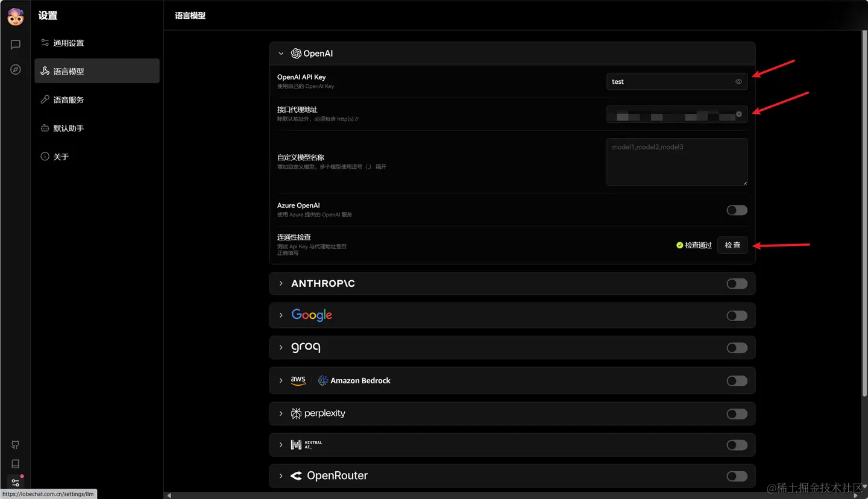
Task: Click the groq logo
Action: pos(306,348)
